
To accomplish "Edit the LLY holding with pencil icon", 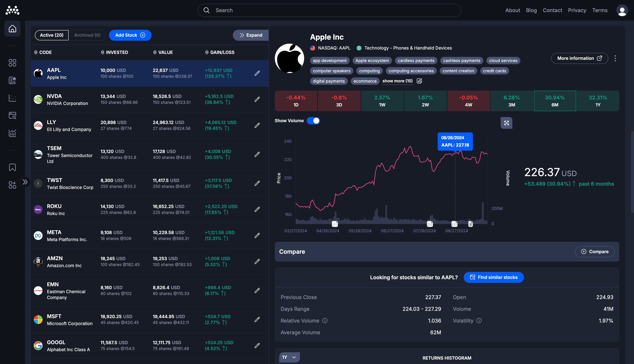I will click(x=257, y=125).
